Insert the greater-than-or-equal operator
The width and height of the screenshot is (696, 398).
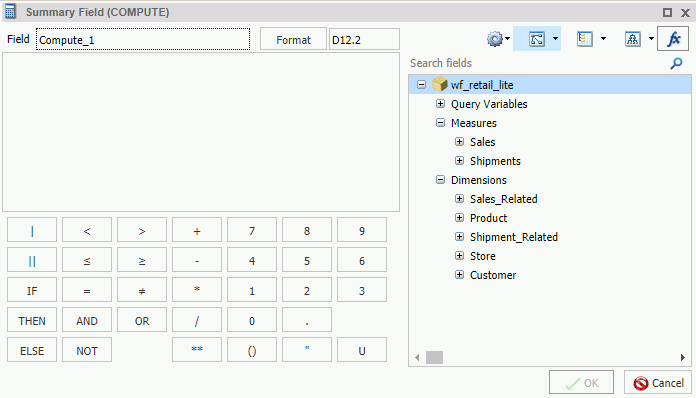pos(142,260)
